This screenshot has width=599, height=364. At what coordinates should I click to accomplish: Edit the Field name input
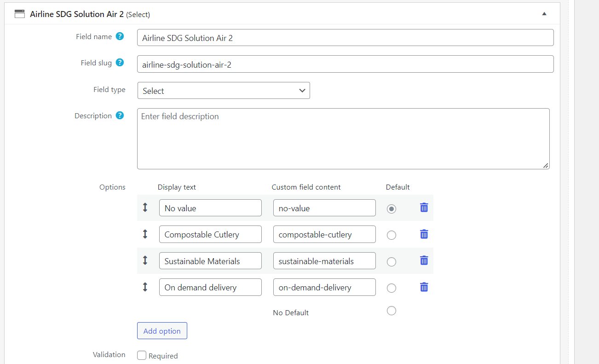point(345,38)
